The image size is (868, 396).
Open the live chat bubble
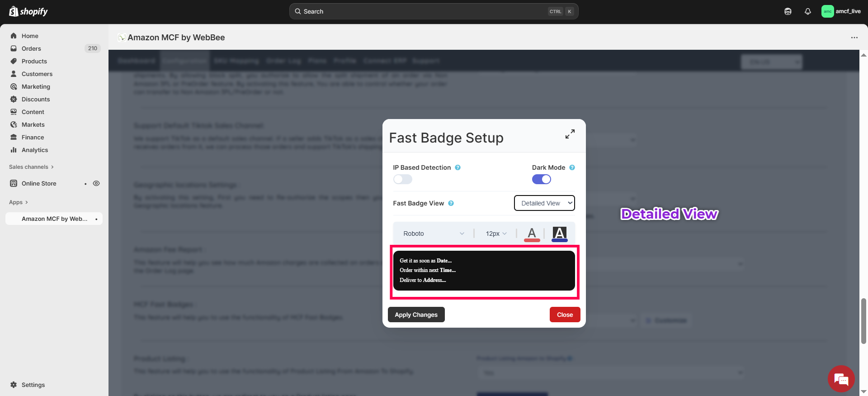841,379
